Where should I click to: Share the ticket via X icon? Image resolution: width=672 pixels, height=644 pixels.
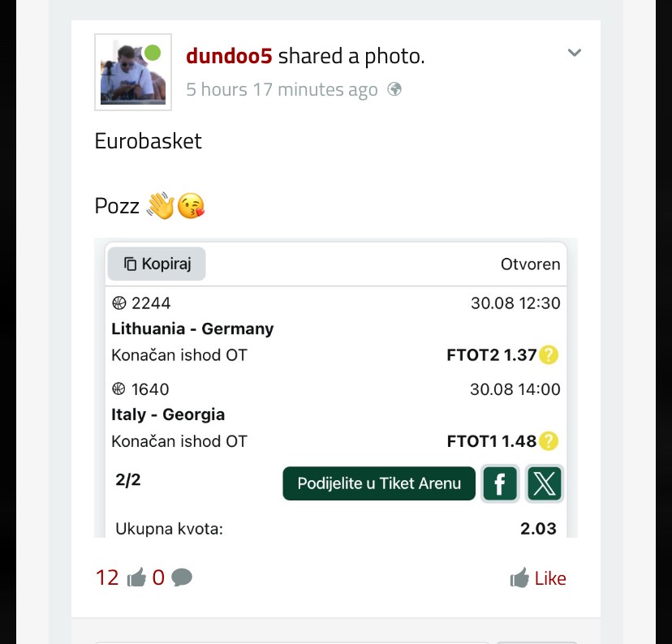[545, 483]
